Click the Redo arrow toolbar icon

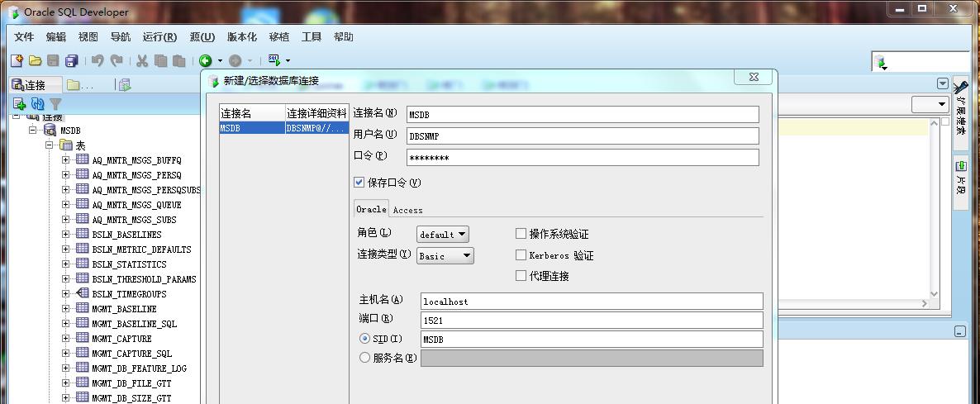click(117, 60)
